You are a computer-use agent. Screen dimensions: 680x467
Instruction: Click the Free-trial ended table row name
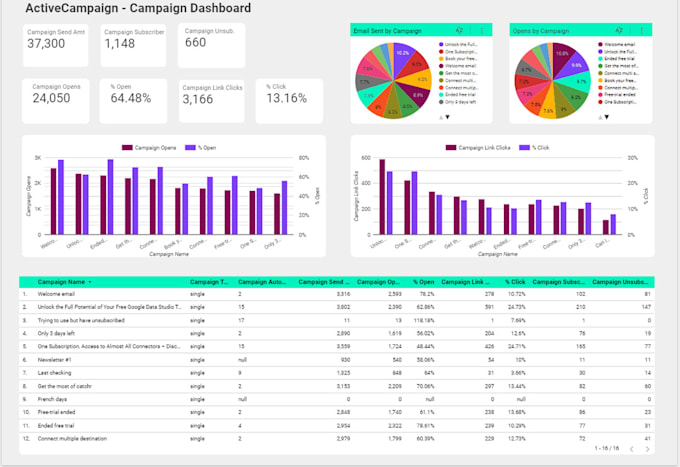coord(56,412)
